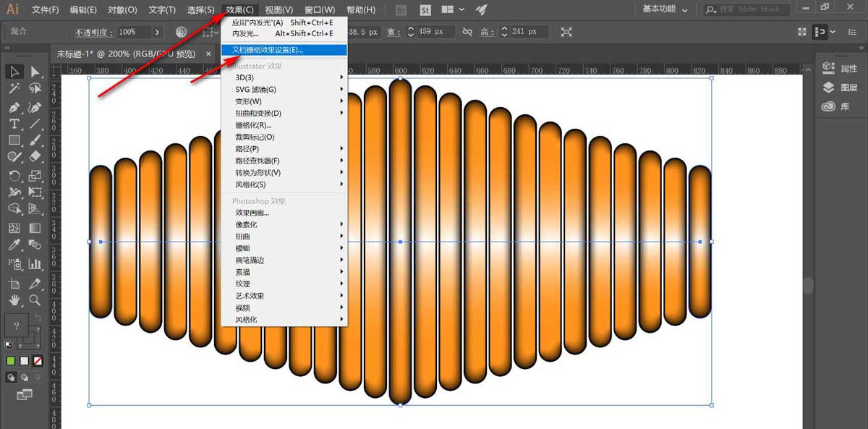Select the Magic Wand tool
Image resolution: width=868 pixels, height=429 pixels.
12,89
